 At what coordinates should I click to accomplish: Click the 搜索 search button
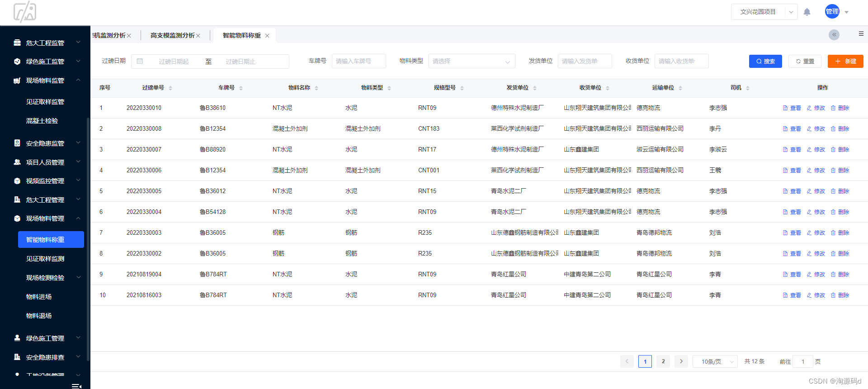pos(765,61)
